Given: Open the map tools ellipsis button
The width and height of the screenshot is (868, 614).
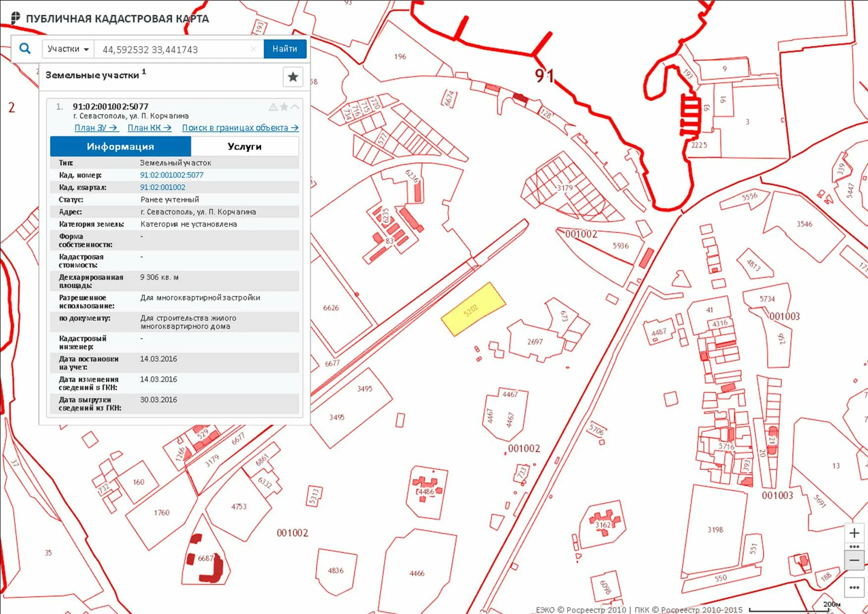Looking at the screenshot, I should click(x=854, y=588).
